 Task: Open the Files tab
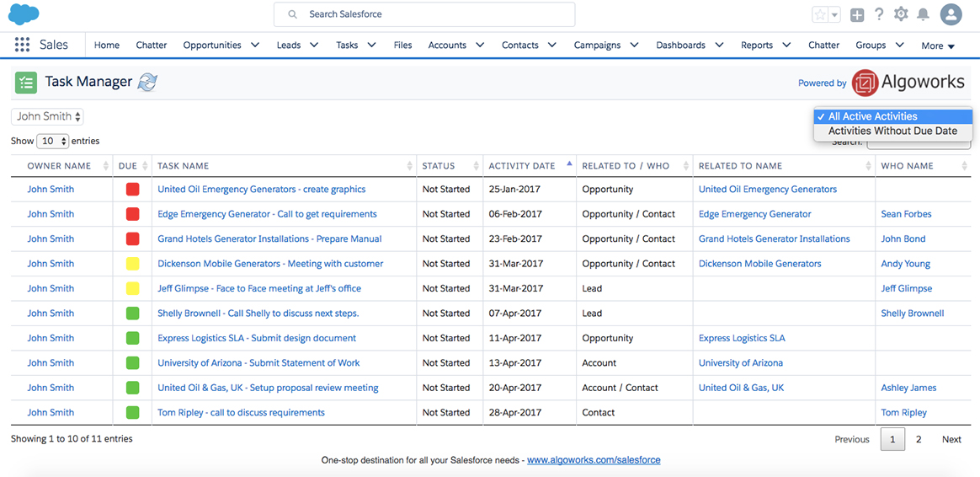(x=402, y=45)
